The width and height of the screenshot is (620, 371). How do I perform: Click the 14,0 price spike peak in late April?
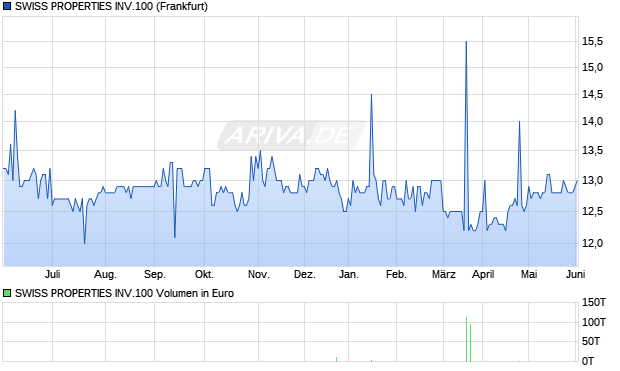(x=519, y=121)
